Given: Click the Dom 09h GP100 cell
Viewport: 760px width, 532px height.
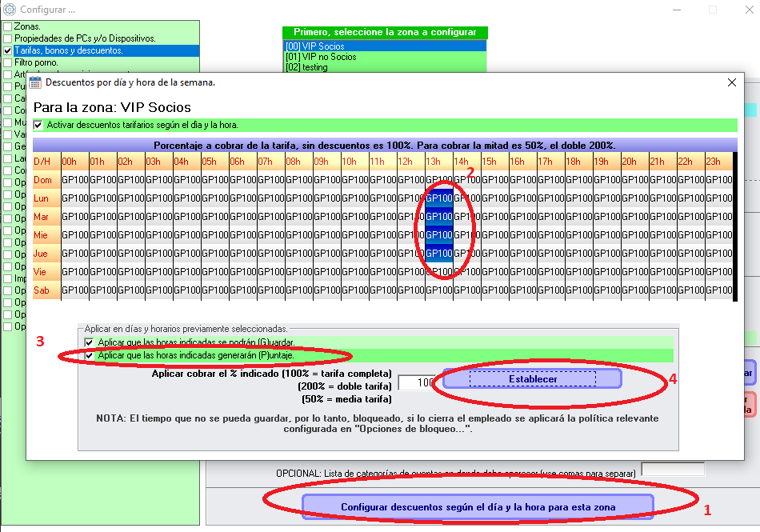Looking at the screenshot, I should pos(327,180).
